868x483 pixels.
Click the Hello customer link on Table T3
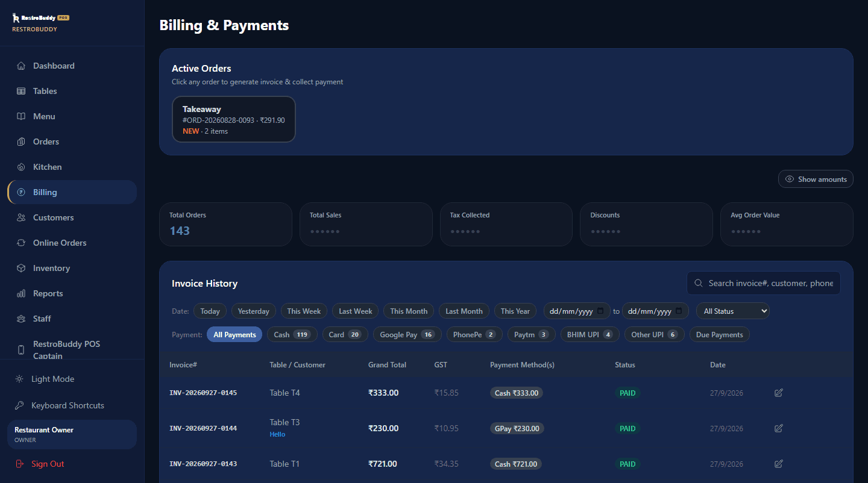click(x=277, y=434)
